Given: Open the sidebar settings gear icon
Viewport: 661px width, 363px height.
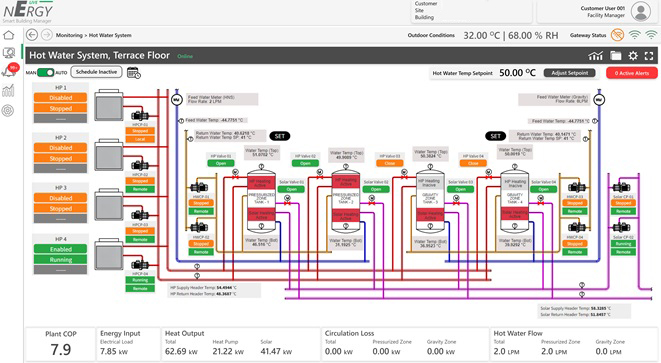Looking at the screenshot, I should [x=8, y=110].
